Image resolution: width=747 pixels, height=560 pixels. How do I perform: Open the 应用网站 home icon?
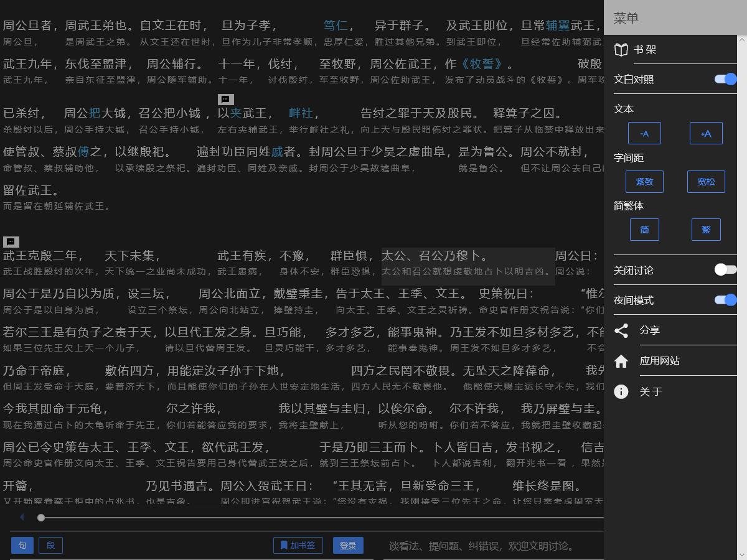click(621, 361)
